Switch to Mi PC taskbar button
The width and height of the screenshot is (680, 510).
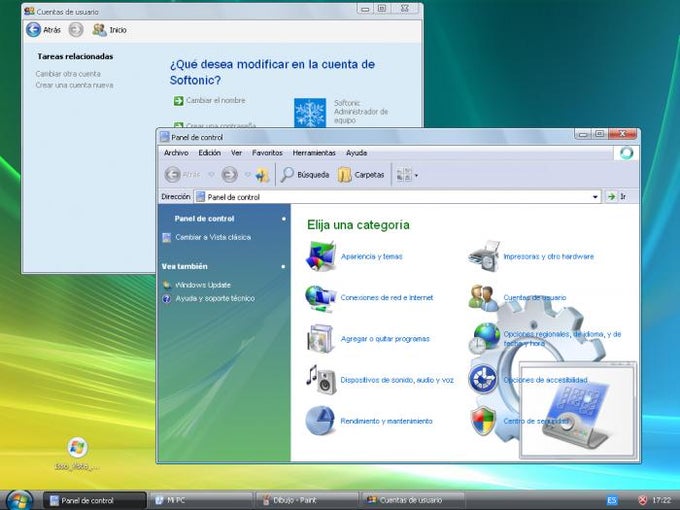(x=201, y=500)
